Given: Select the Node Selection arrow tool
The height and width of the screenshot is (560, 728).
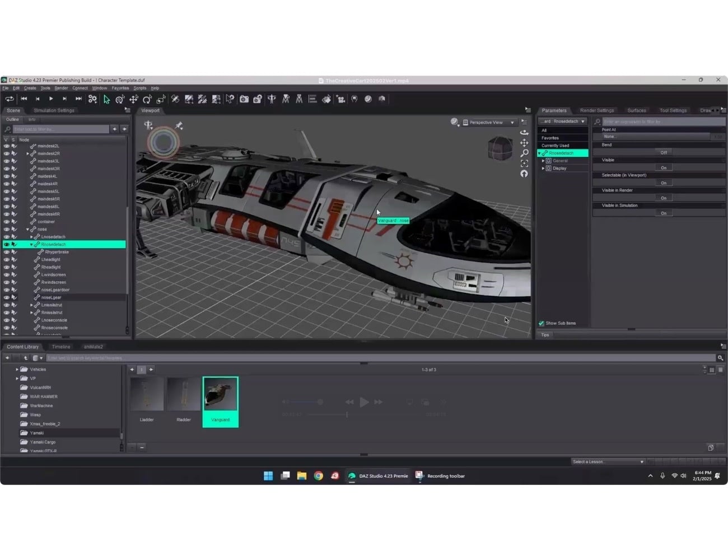Looking at the screenshot, I should click(x=106, y=99).
